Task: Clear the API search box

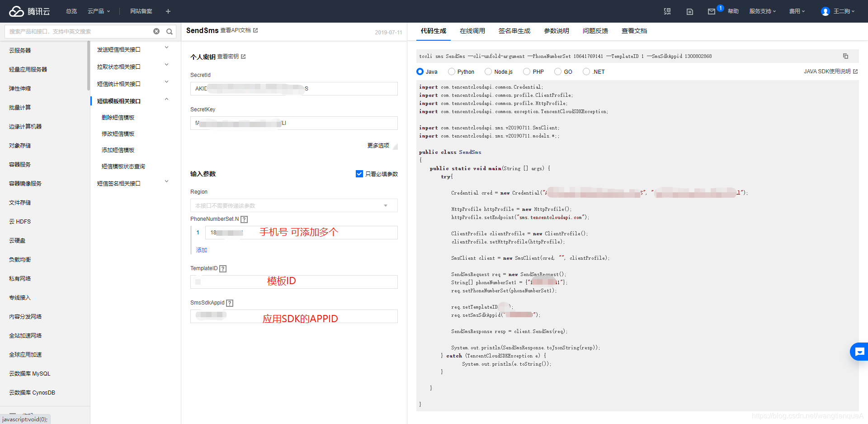Action: pos(156,31)
